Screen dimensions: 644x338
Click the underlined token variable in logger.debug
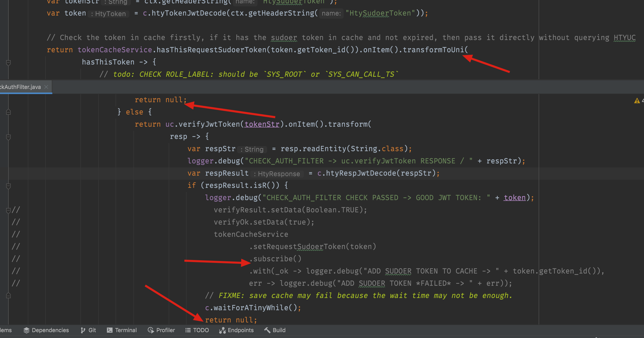click(515, 198)
